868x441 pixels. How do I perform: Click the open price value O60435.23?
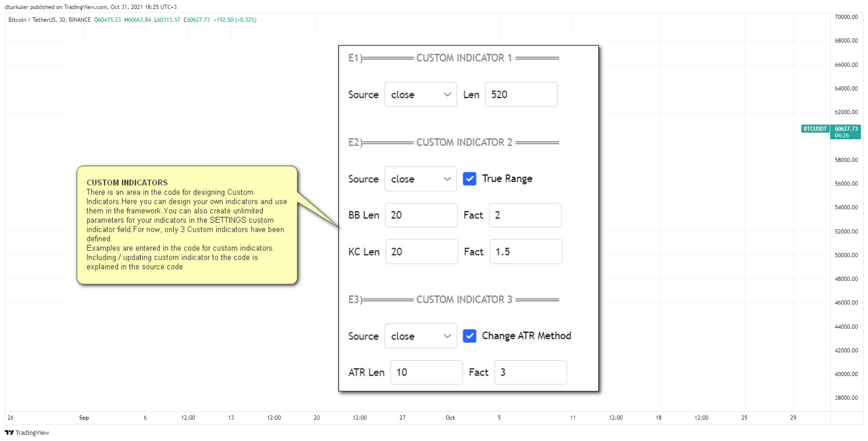107,20
